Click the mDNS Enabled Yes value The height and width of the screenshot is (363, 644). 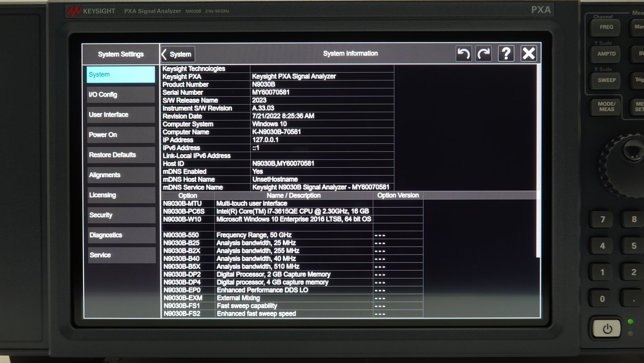(258, 171)
